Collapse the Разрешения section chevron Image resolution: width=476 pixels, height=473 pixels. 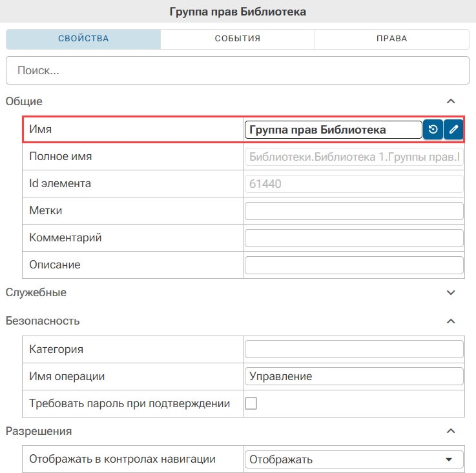(x=451, y=431)
